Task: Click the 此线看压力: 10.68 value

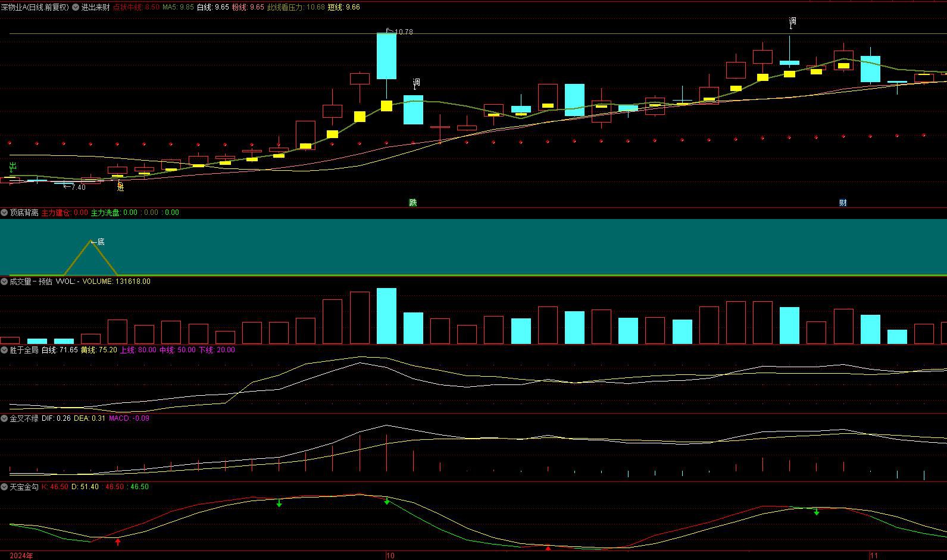Action: 296,7
